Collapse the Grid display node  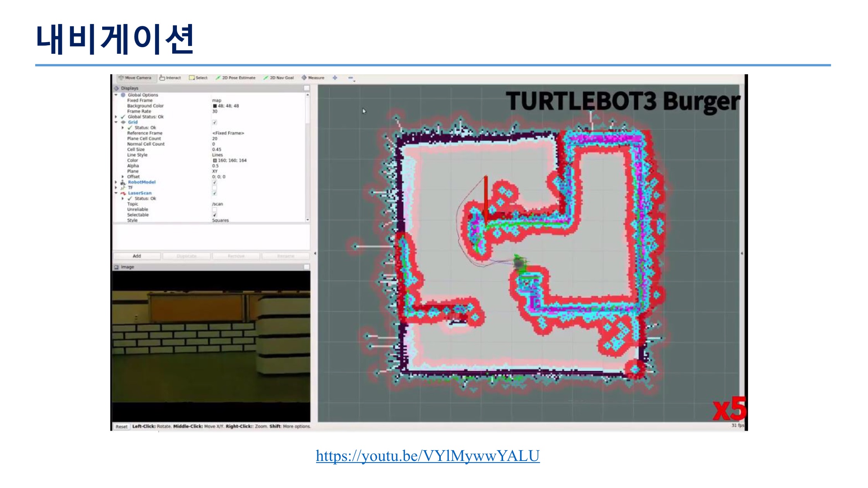coord(116,122)
